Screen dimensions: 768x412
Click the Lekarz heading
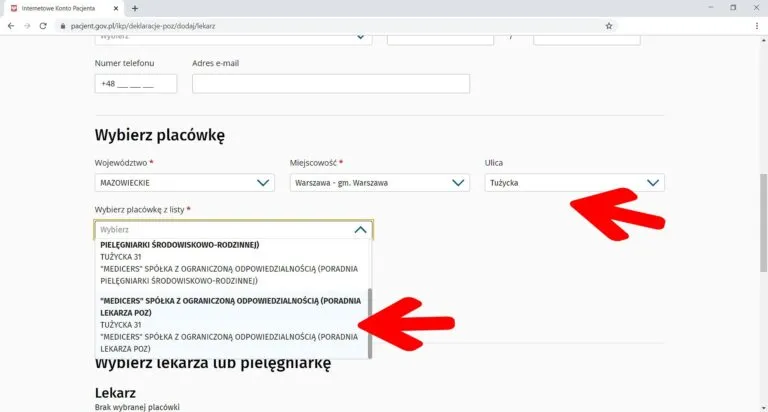click(x=115, y=392)
